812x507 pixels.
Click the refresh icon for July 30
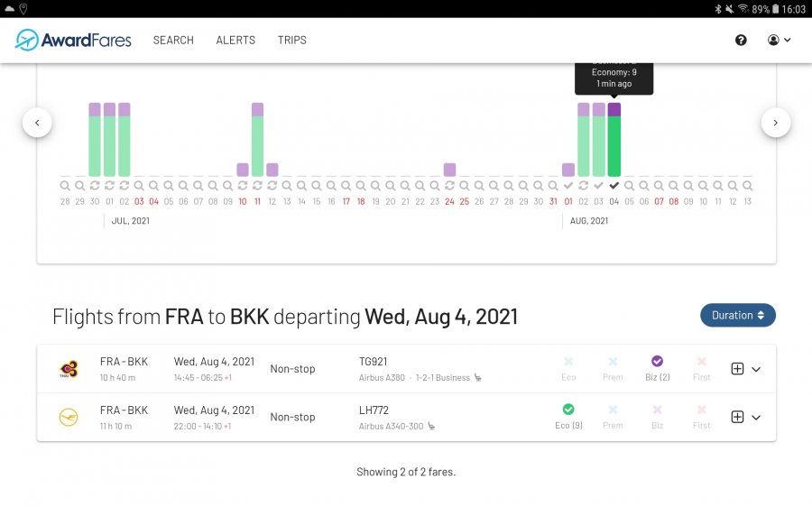95,186
